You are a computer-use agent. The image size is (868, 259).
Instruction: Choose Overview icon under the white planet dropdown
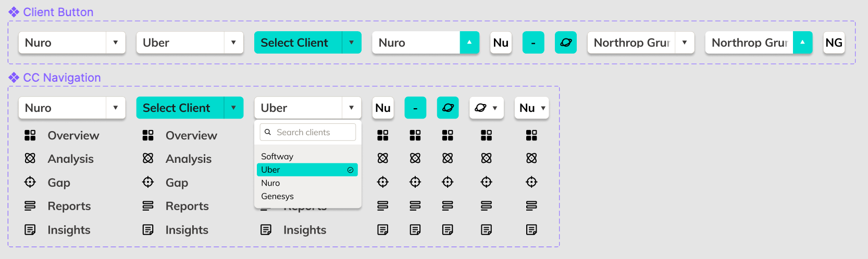(x=487, y=135)
